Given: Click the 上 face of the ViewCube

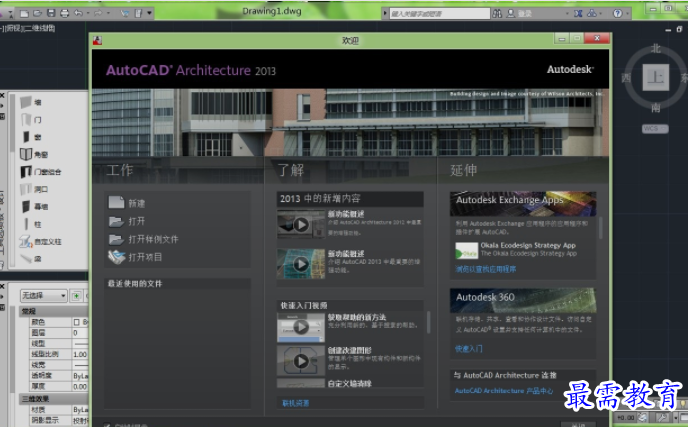Looking at the screenshot, I should click(656, 77).
